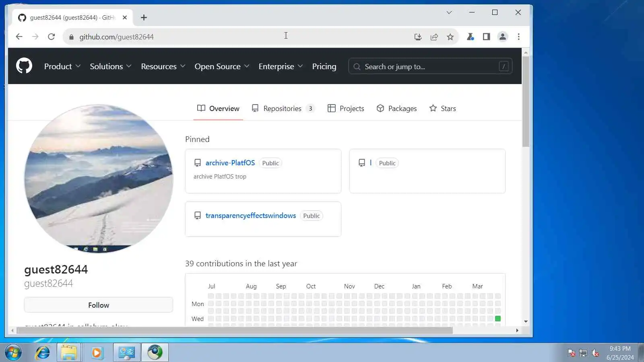Open the Chrome Labs flask icon
This screenshot has width=644, height=362.
point(470,37)
